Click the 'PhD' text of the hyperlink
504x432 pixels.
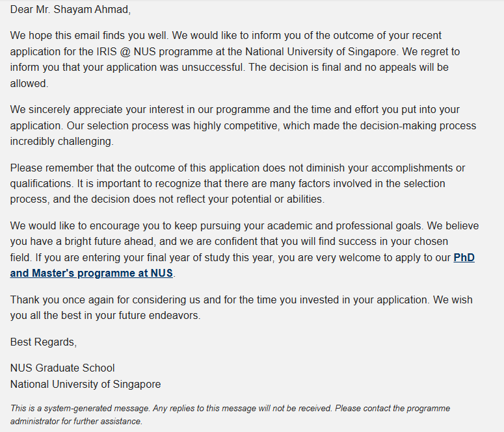464,258
